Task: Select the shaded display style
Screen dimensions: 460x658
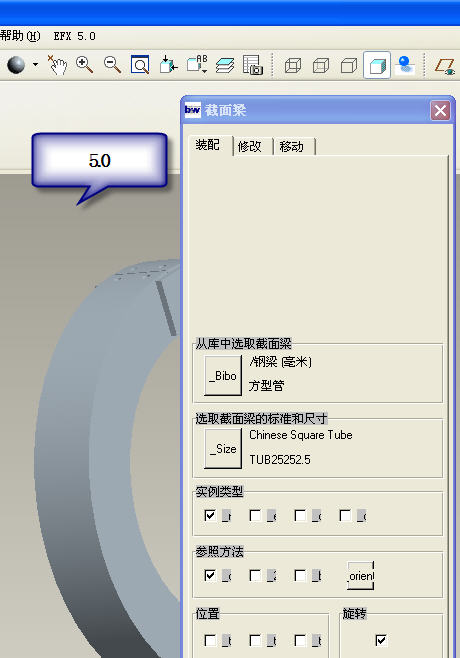Action: [x=377, y=65]
